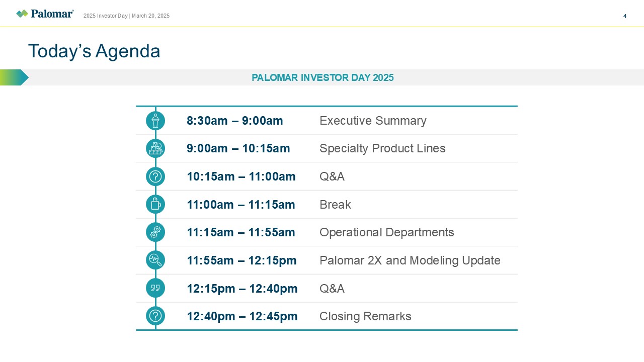Screen dimensions: 644x362
Task: Click the Closing Remarks label
Action: 365,316
